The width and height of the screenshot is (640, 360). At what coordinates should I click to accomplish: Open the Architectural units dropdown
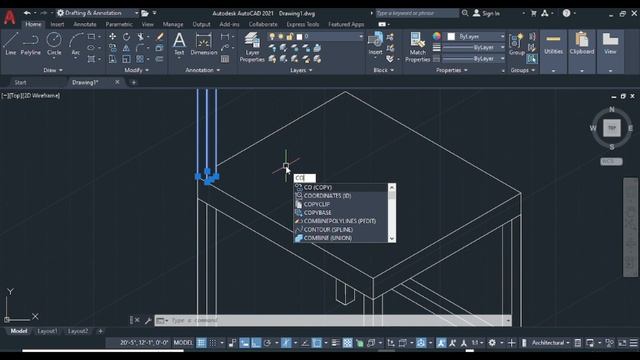coord(550,343)
